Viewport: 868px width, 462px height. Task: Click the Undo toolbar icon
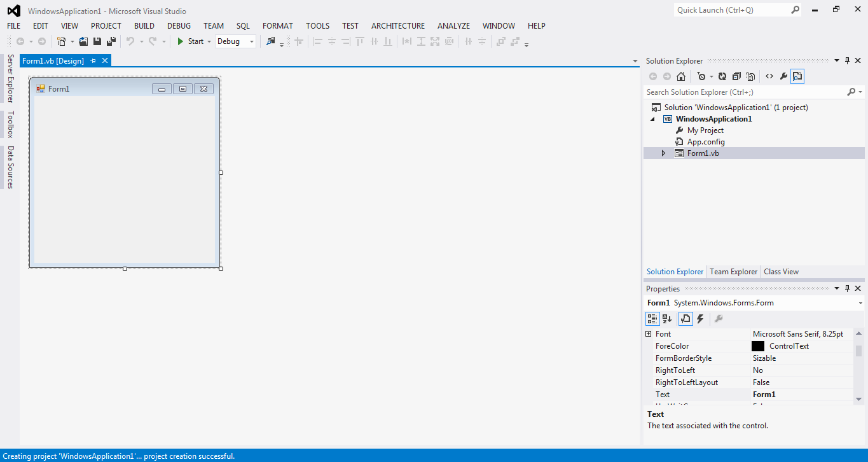[x=130, y=41]
